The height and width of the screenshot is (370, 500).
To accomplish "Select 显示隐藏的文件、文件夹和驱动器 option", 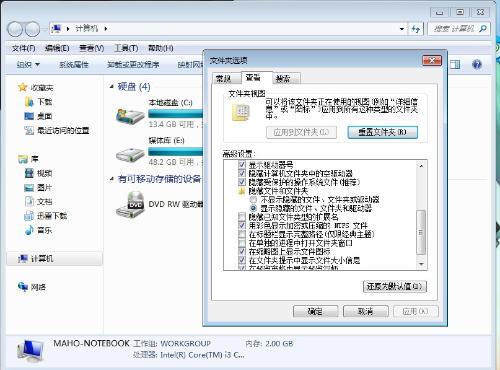I will [254, 208].
